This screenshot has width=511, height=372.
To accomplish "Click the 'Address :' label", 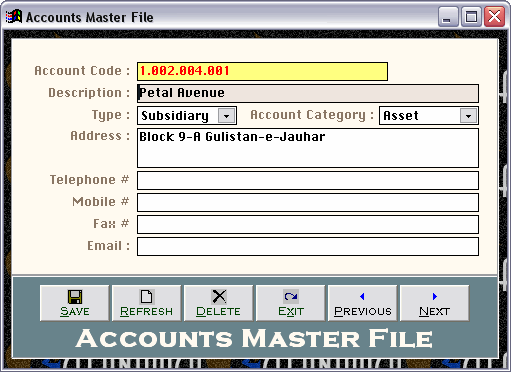I will pyautogui.click(x=100, y=136).
